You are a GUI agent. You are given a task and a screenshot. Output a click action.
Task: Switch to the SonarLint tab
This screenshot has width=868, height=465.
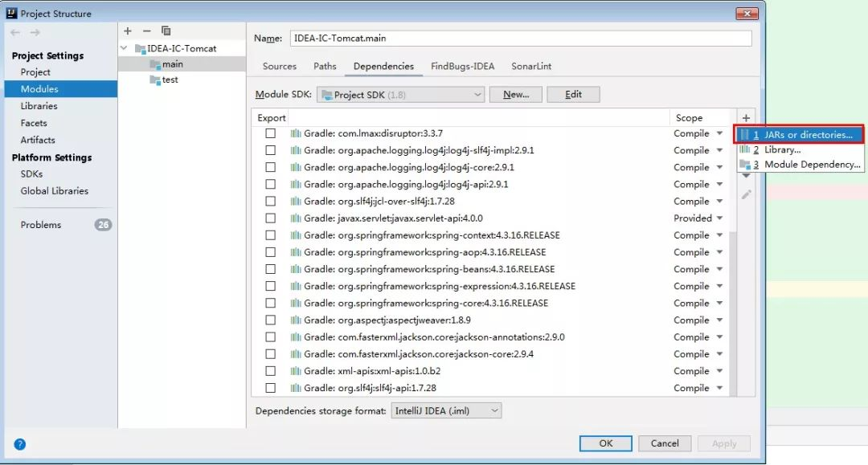531,67
